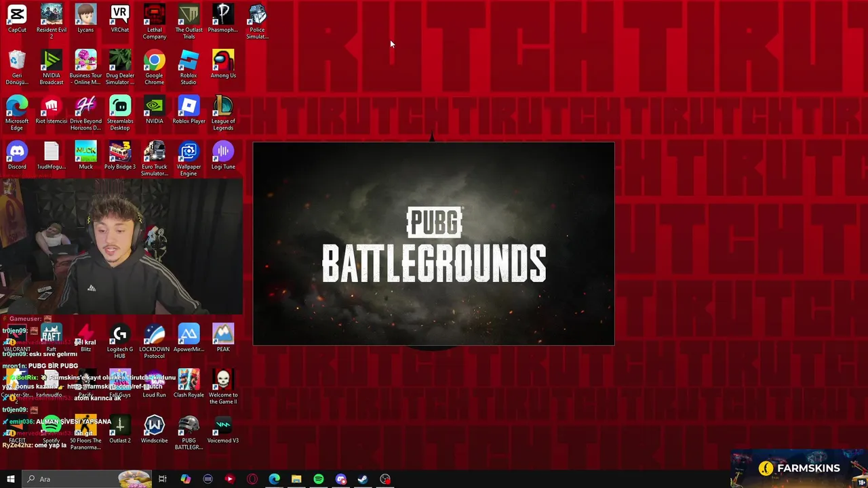Launch Resident Evil 2 from the desktop
868x488 pixels.
tap(52, 22)
